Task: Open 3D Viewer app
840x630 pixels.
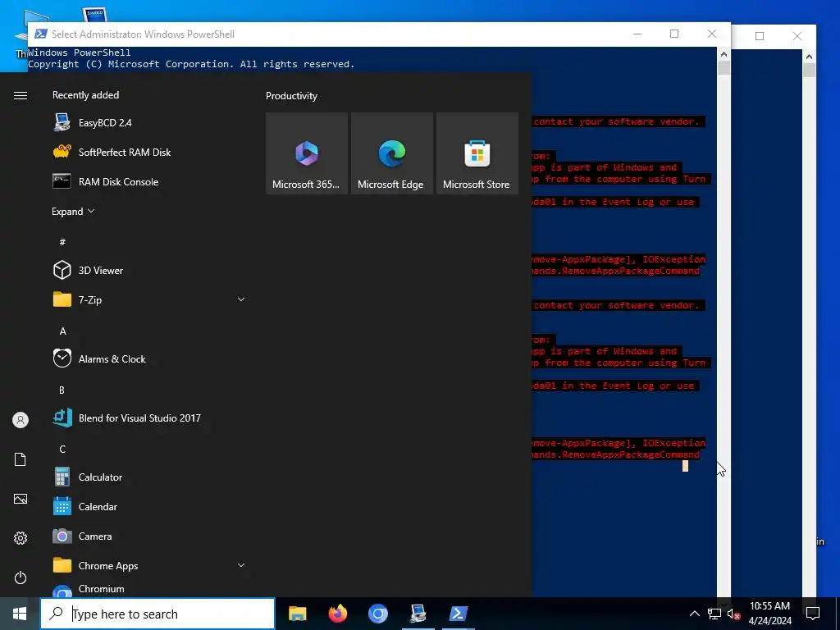Action: tap(149, 271)
